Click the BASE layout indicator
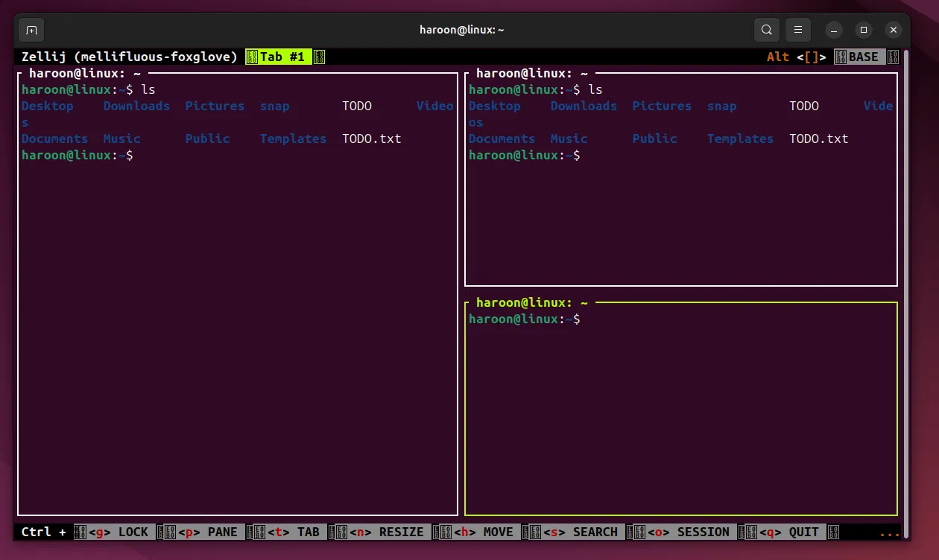Viewport: 939px width, 560px height. 863,57
